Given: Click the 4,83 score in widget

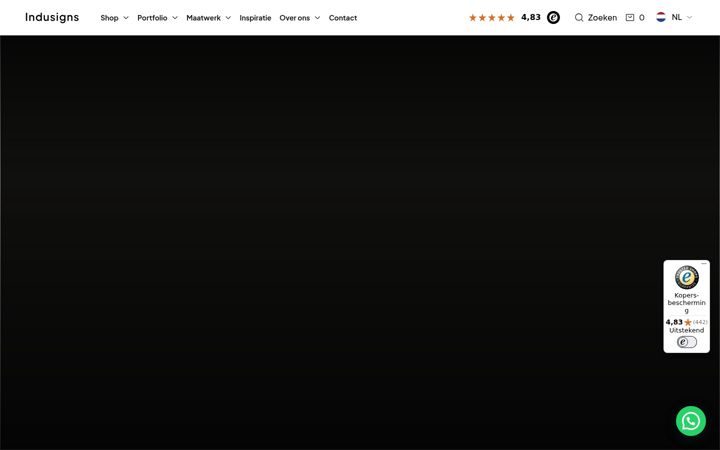Looking at the screenshot, I should click(x=674, y=322).
